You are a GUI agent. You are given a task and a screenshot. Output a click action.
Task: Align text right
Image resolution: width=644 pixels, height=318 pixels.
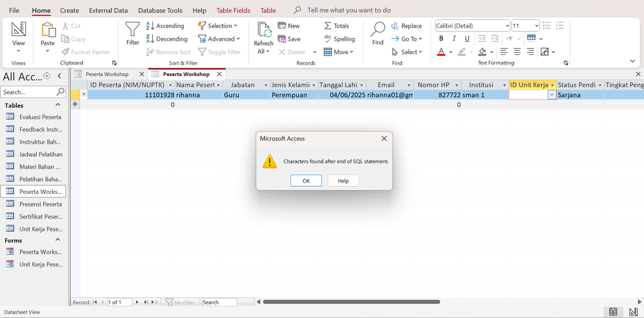[531, 52]
